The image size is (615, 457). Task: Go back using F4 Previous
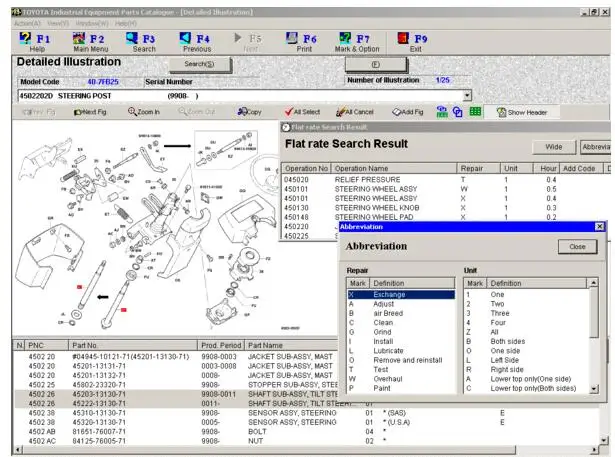pyautogui.click(x=197, y=41)
